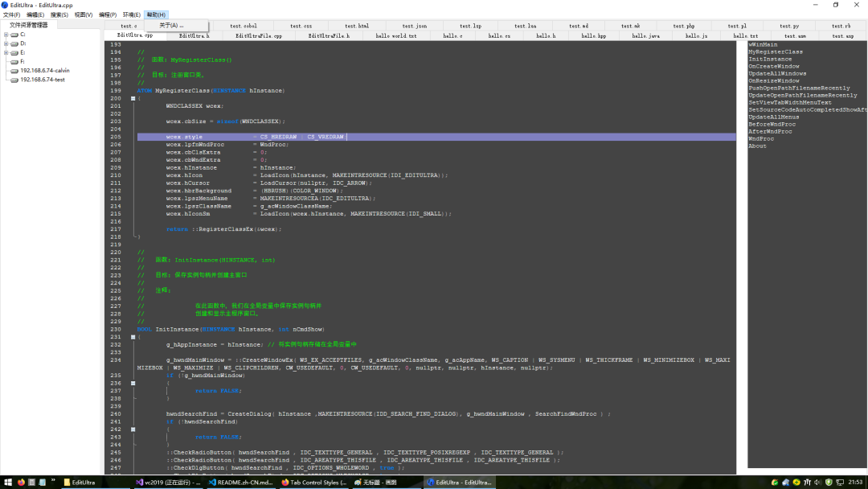868x489 pixels.
Task: Expand the E: drive tree node
Action: [x=6, y=52]
